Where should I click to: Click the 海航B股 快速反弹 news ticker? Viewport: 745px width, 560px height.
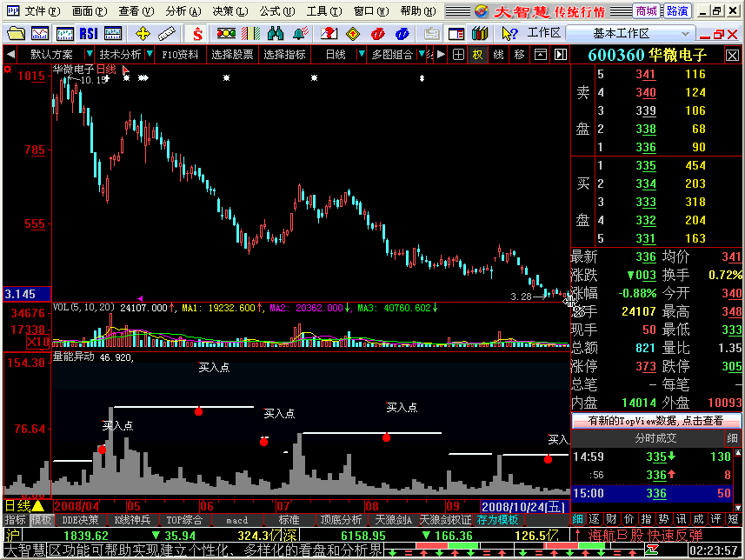pyautogui.click(x=645, y=536)
